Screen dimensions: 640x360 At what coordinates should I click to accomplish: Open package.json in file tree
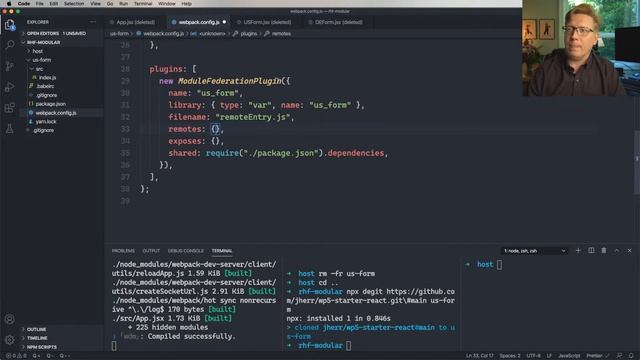coord(51,104)
